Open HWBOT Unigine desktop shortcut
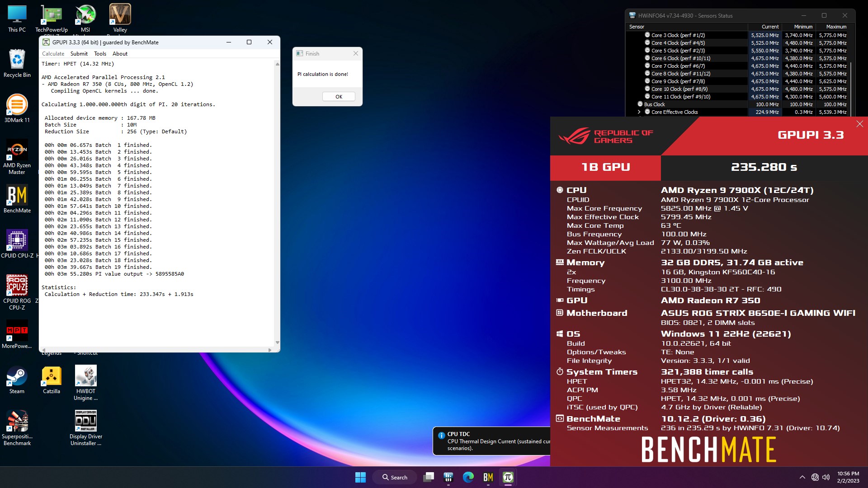868x488 pixels. [x=85, y=383]
